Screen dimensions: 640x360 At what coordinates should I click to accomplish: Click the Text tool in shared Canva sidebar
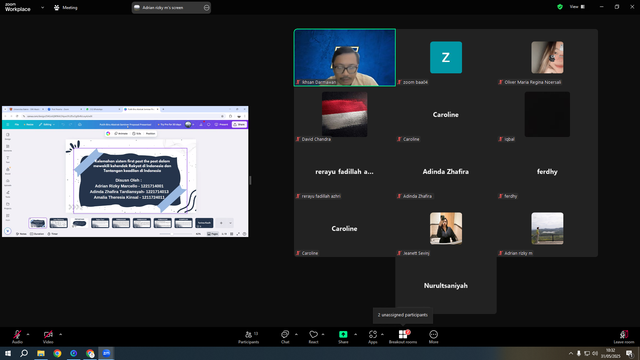pyautogui.click(x=7, y=160)
